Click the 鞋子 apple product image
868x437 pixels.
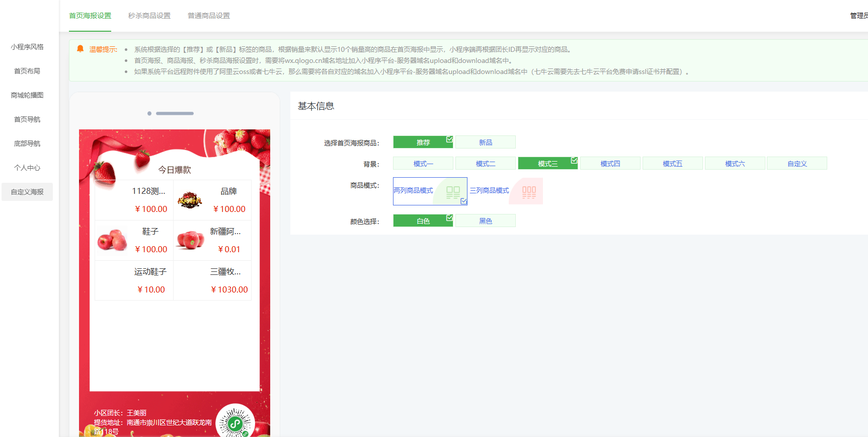112,240
